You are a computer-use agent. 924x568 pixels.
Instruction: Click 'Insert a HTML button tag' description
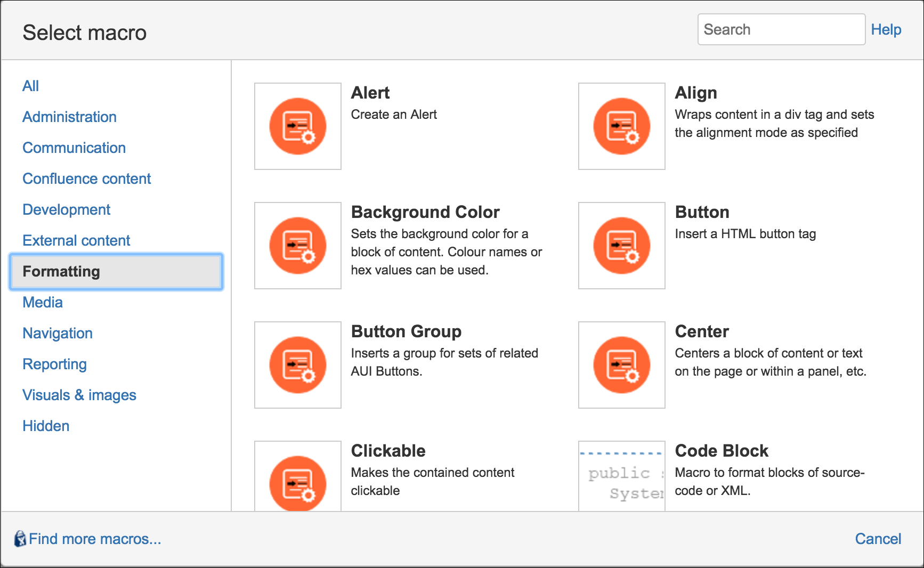[x=745, y=234]
